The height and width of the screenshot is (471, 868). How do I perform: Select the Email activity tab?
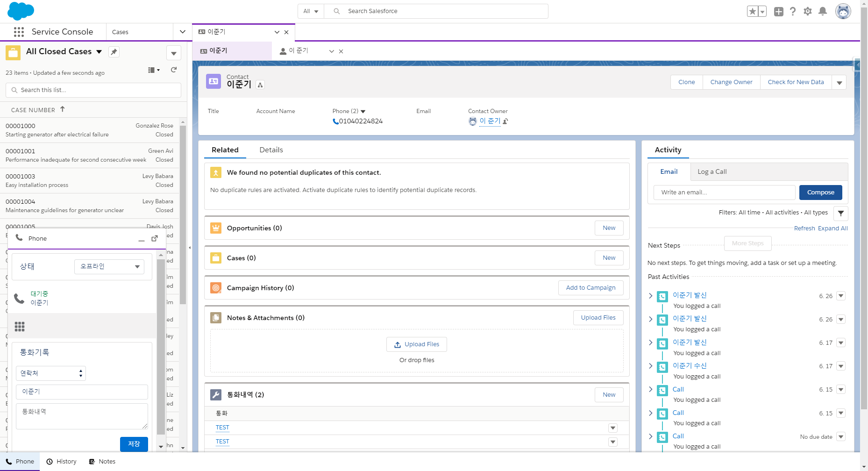(669, 172)
